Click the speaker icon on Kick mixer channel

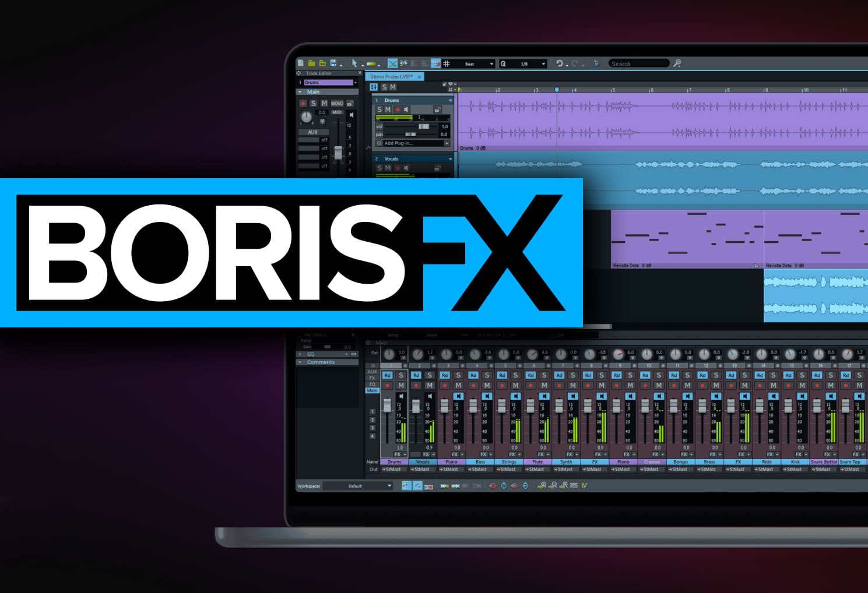pos(802,396)
